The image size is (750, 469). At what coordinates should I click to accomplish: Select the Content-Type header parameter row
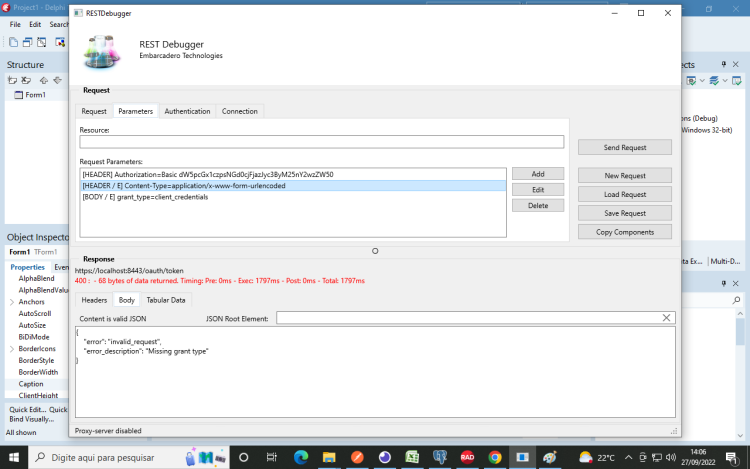(x=293, y=185)
